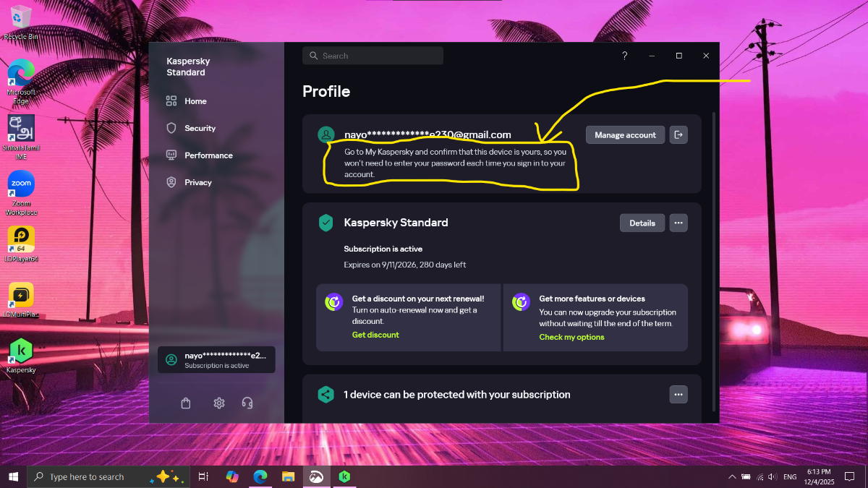868x488 pixels.
Task: Open the Windows Start menu
Action: 13,476
